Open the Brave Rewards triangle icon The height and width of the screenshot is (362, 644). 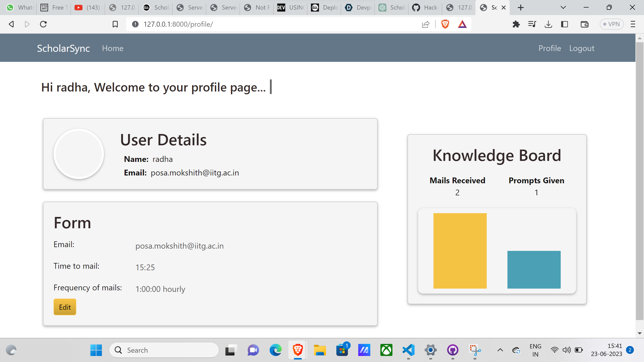462,24
